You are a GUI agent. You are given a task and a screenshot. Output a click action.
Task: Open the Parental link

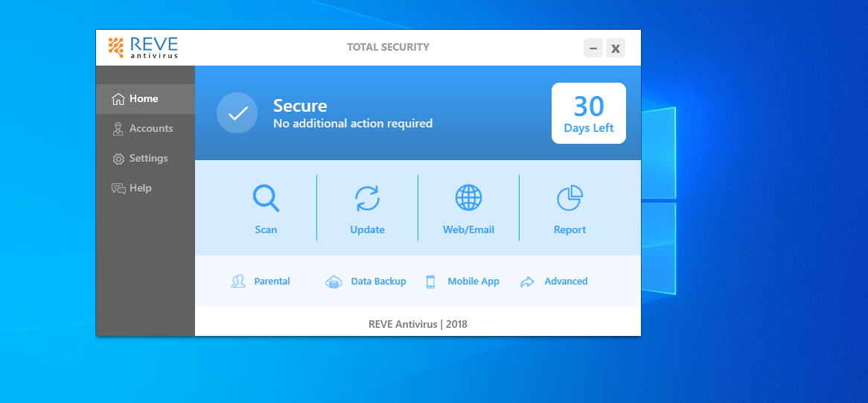point(272,282)
